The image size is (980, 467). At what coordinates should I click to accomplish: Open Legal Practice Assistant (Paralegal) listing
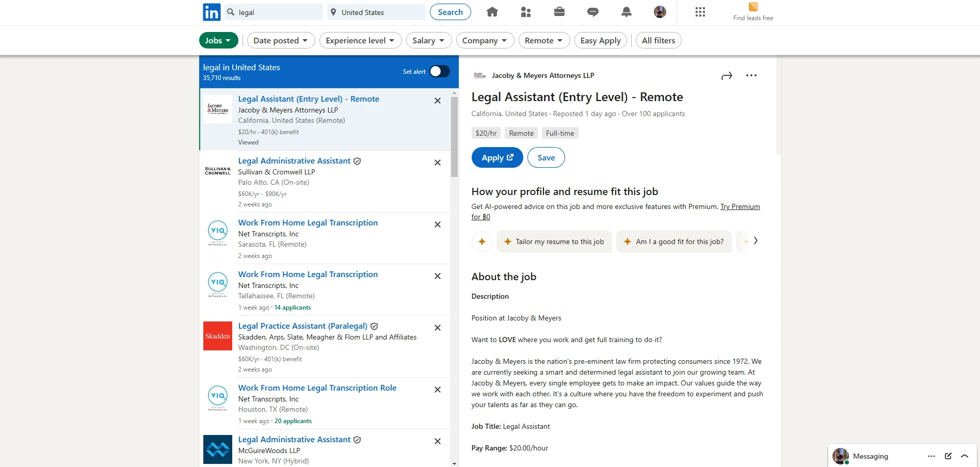pyautogui.click(x=303, y=326)
